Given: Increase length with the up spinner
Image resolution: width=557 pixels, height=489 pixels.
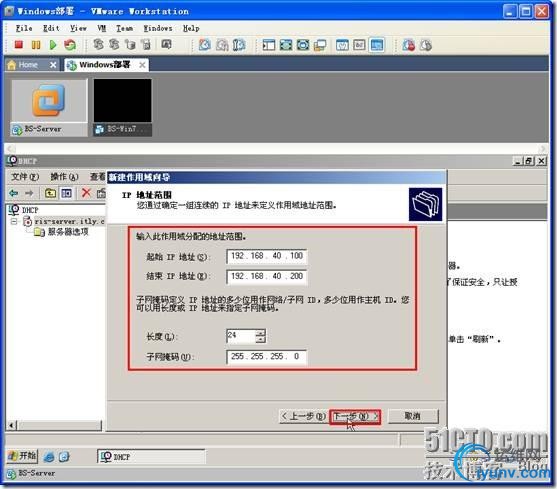Looking at the screenshot, I should click(x=261, y=332).
